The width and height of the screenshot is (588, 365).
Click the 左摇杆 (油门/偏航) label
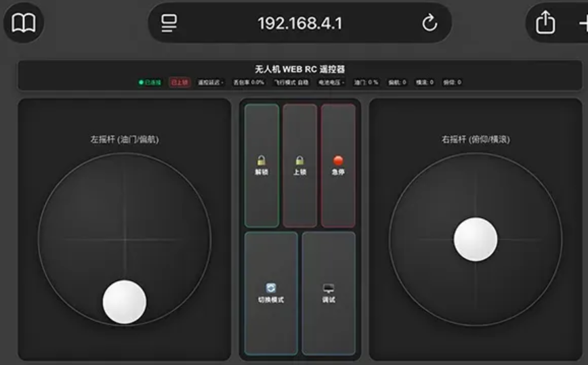pyautogui.click(x=125, y=139)
